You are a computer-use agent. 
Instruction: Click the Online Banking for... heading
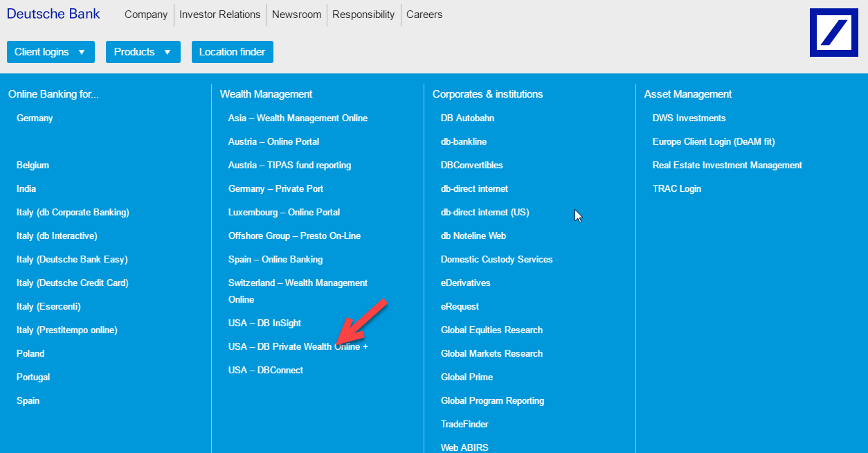point(53,94)
